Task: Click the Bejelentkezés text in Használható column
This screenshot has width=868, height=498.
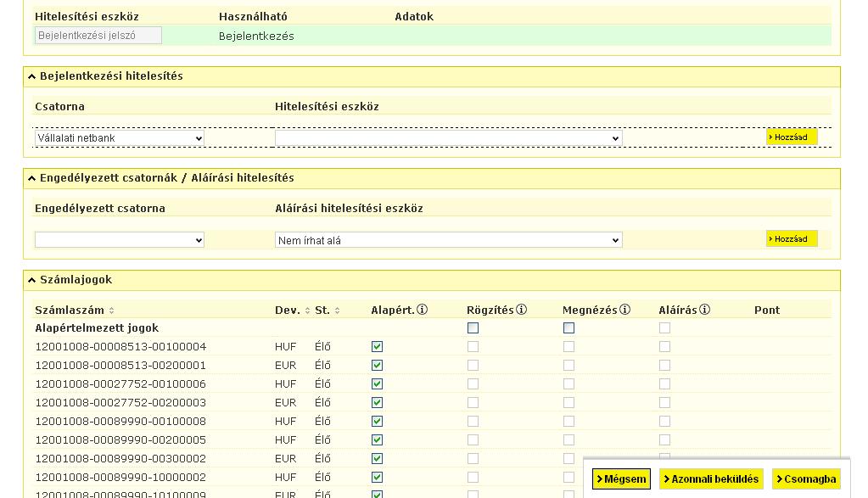Action: 256,36
